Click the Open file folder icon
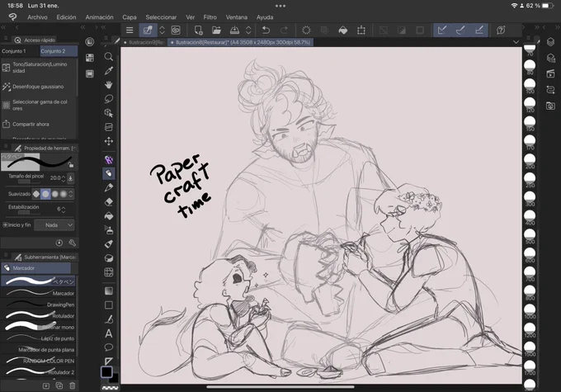 [216, 31]
